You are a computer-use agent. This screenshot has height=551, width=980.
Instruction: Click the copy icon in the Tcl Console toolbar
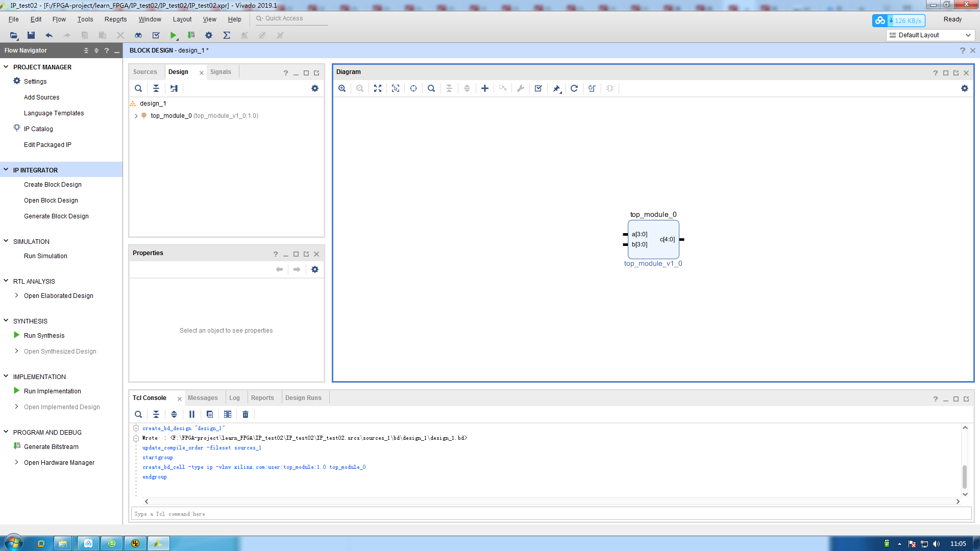(210, 414)
